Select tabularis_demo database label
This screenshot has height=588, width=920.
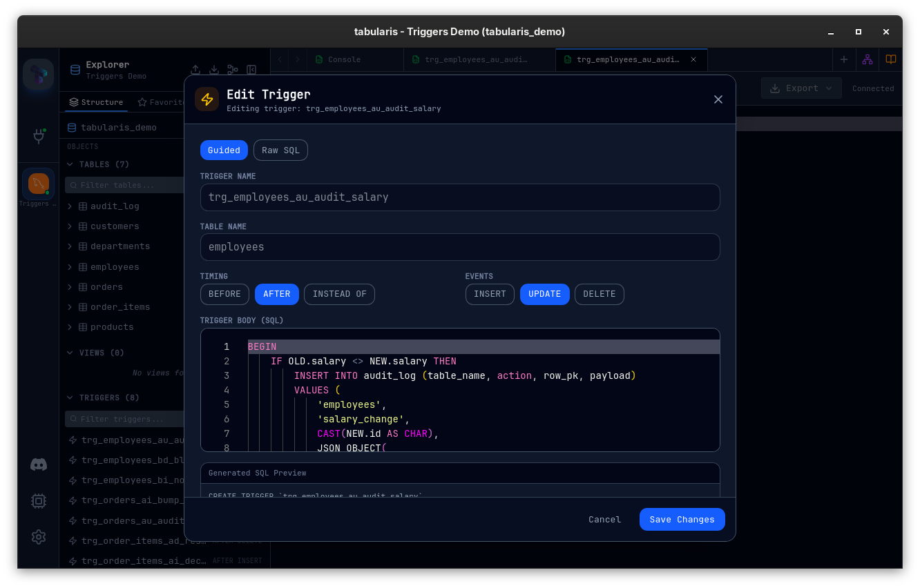point(119,128)
